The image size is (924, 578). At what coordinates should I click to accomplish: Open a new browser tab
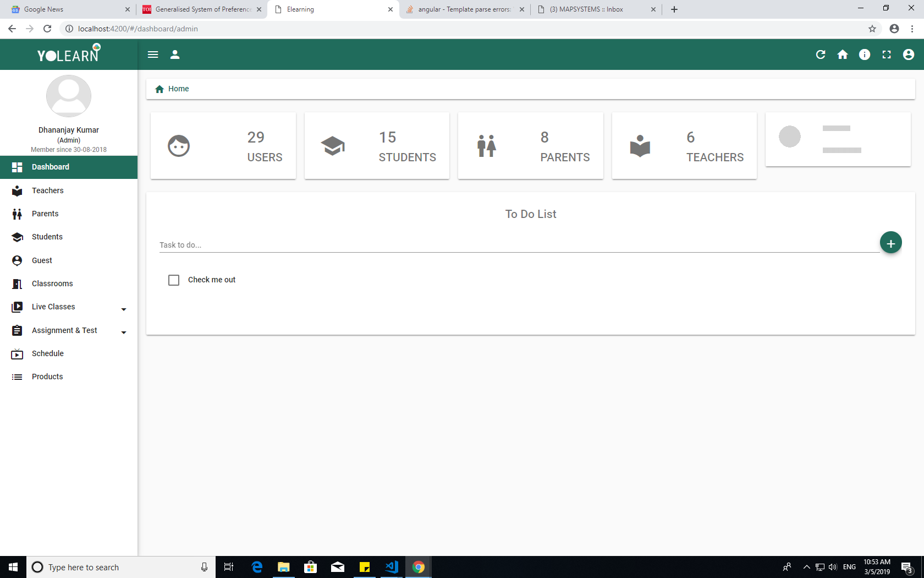[x=674, y=9]
